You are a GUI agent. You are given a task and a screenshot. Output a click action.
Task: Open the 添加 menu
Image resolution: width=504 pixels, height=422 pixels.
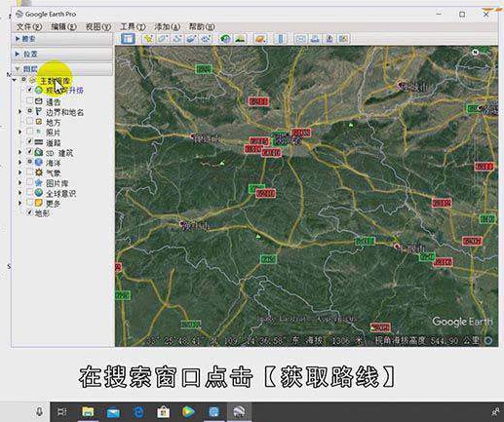[167, 26]
